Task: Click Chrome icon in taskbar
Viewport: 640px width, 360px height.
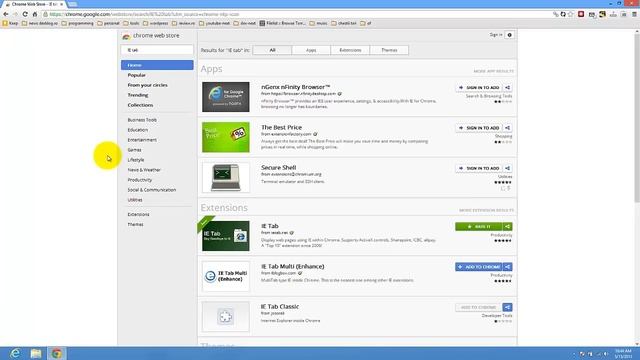Action: 57,353
